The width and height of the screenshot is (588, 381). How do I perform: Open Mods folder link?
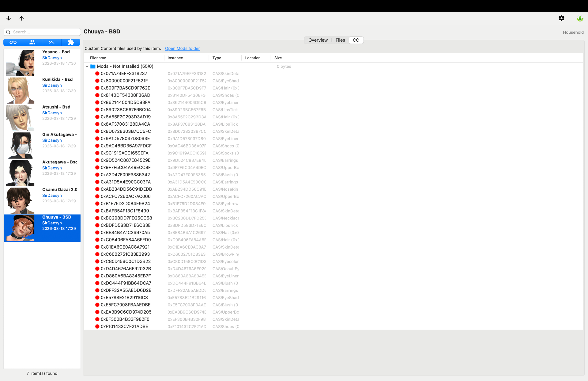tap(182, 48)
